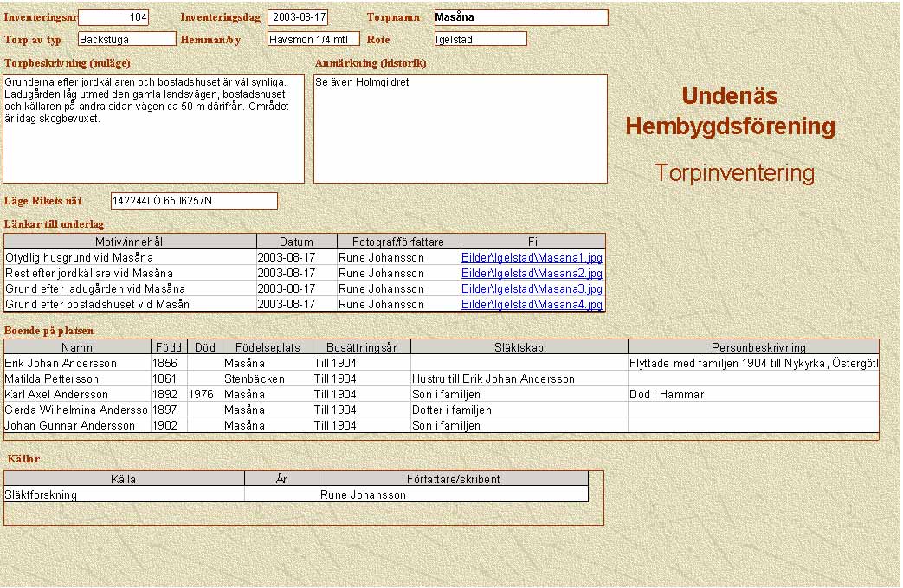
Task: Click the Torp av typ Backstuga field
Action: (126, 39)
